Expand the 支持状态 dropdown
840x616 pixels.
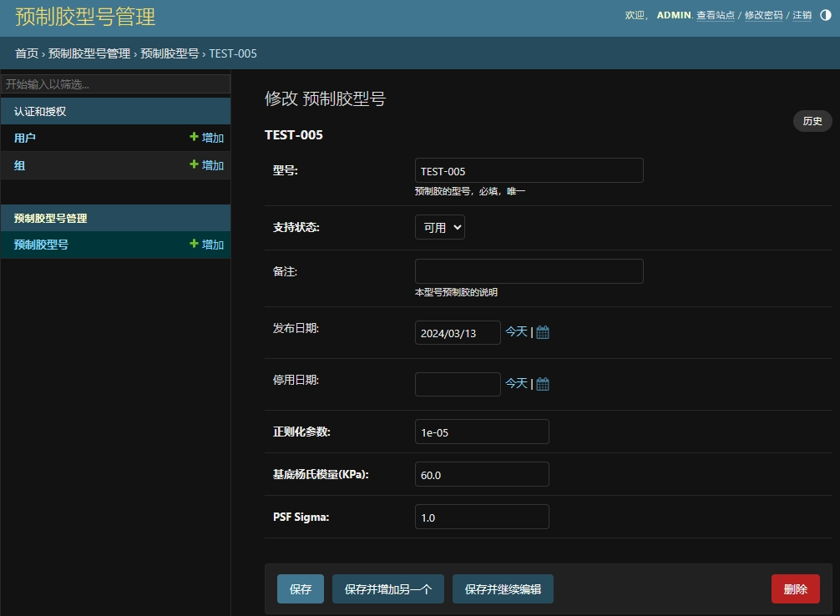pyautogui.click(x=439, y=227)
